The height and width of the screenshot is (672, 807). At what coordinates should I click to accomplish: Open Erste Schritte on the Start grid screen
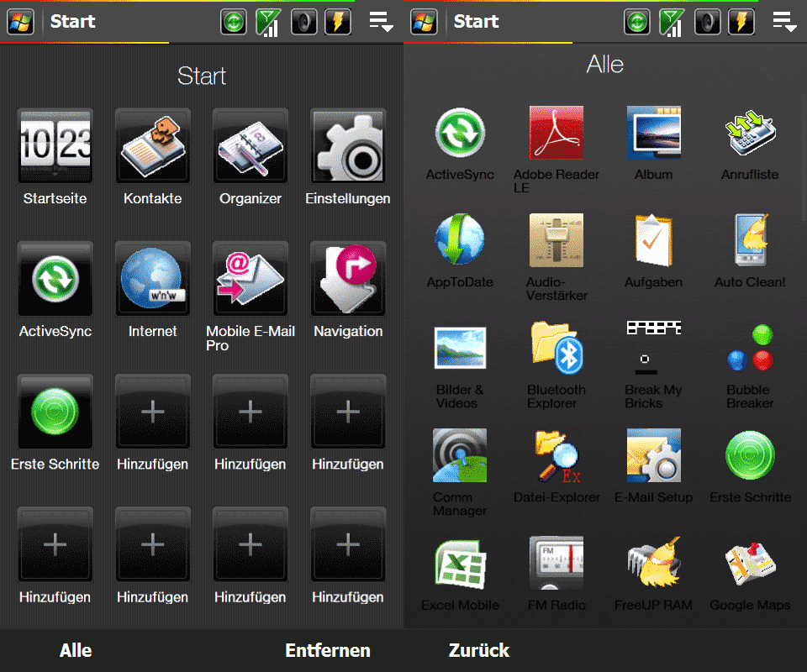pyautogui.click(x=55, y=412)
